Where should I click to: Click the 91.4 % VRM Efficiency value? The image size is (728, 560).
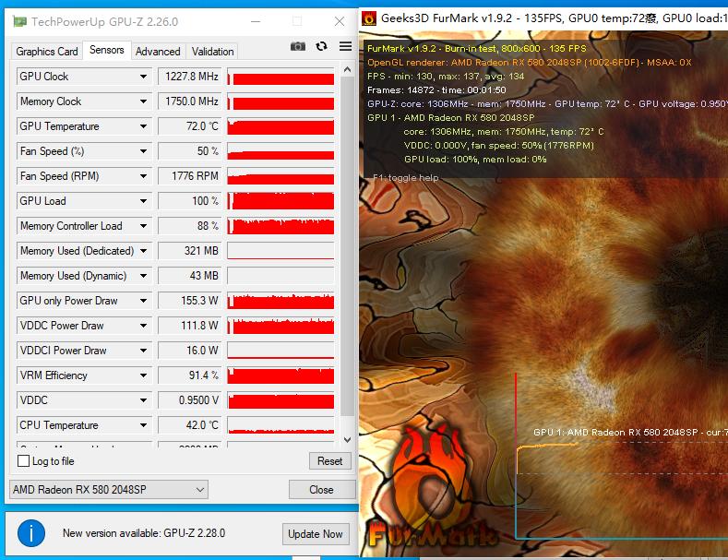189,375
